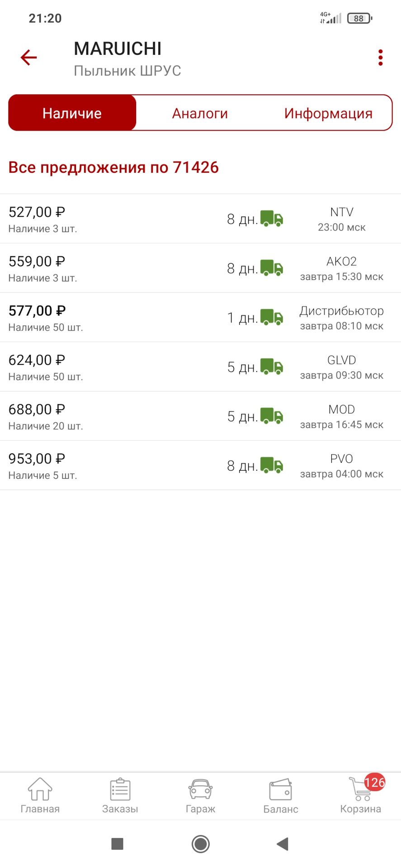Screen dimensions: 401x868
Task: Select the Наличие tab
Action: pyautogui.click(x=72, y=113)
